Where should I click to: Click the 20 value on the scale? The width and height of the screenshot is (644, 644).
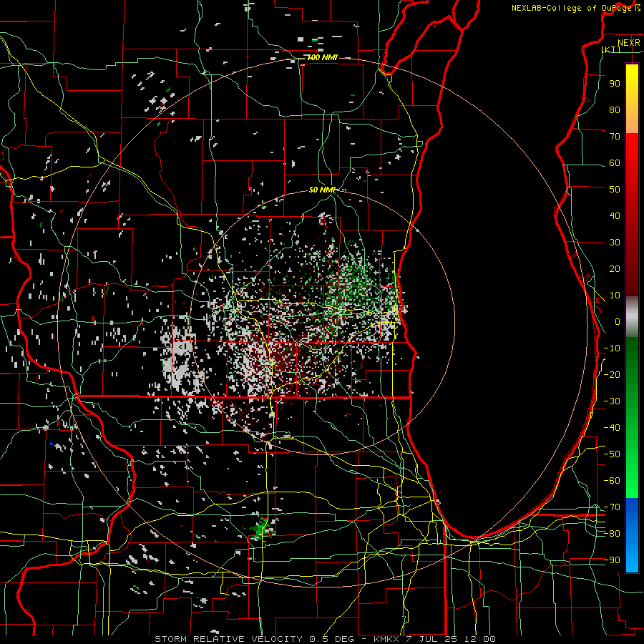point(615,269)
